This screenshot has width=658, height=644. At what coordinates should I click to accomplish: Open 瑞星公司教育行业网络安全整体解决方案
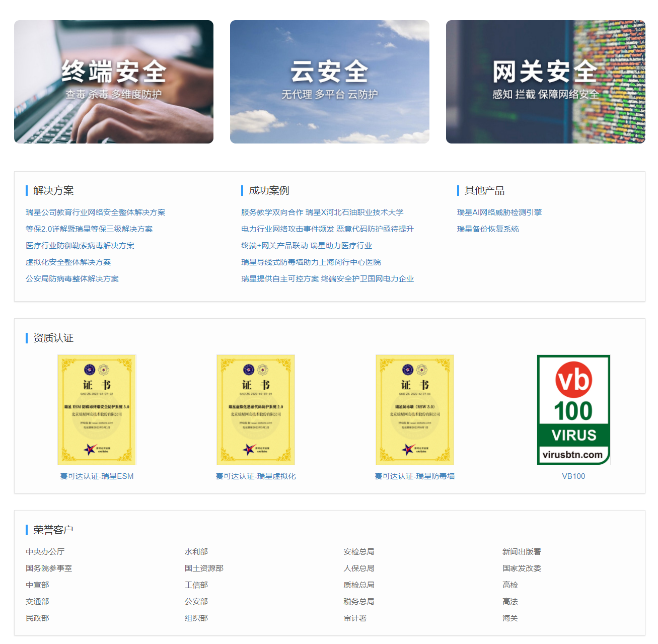pos(96,212)
